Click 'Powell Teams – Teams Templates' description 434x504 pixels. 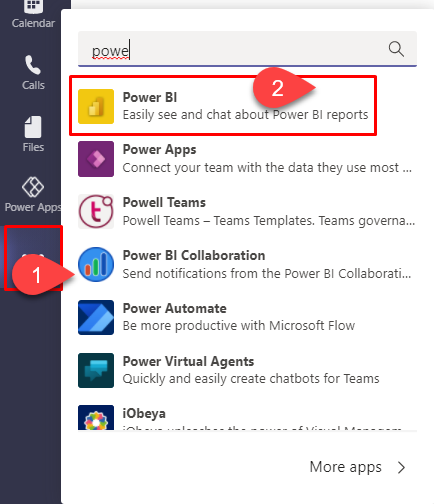(x=269, y=221)
